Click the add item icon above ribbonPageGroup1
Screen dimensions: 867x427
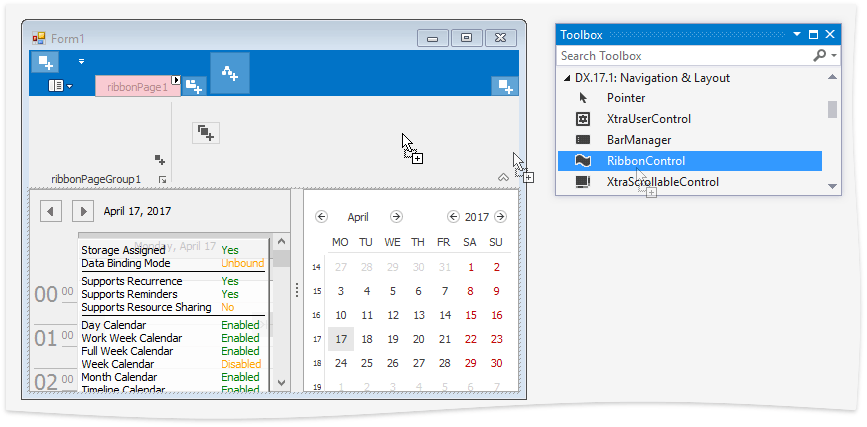click(159, 159)
